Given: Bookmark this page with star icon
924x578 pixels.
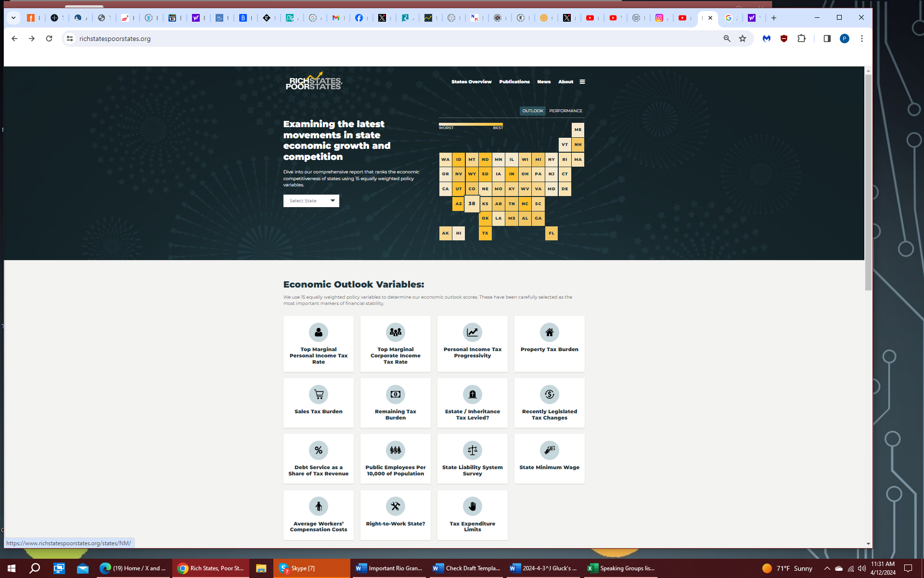Looking at the screenshot, I should click(x=743, y=39).
